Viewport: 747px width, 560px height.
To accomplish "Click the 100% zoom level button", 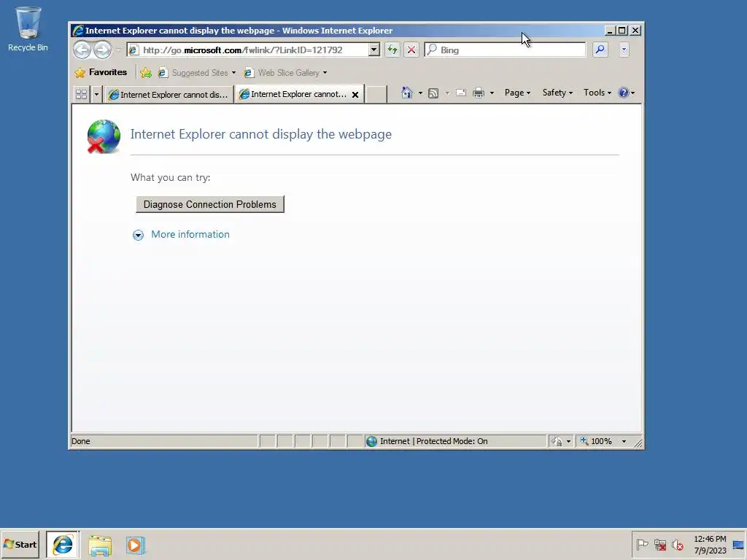I will [597, 441].
